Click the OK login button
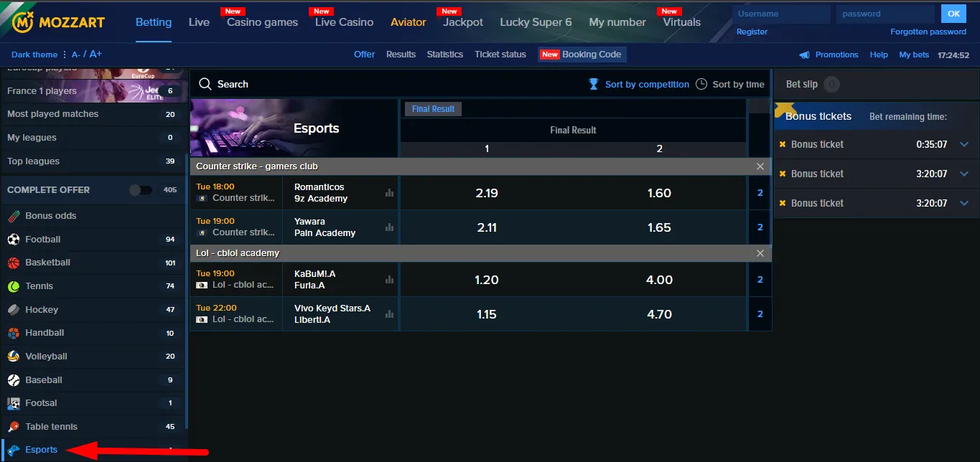 pyautogui.click(x=953, y=14)
